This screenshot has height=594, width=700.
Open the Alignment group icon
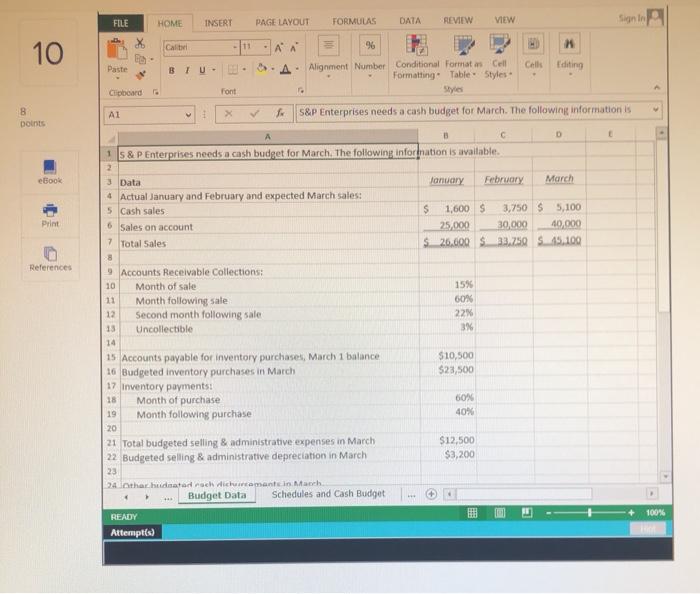(328, 46)
